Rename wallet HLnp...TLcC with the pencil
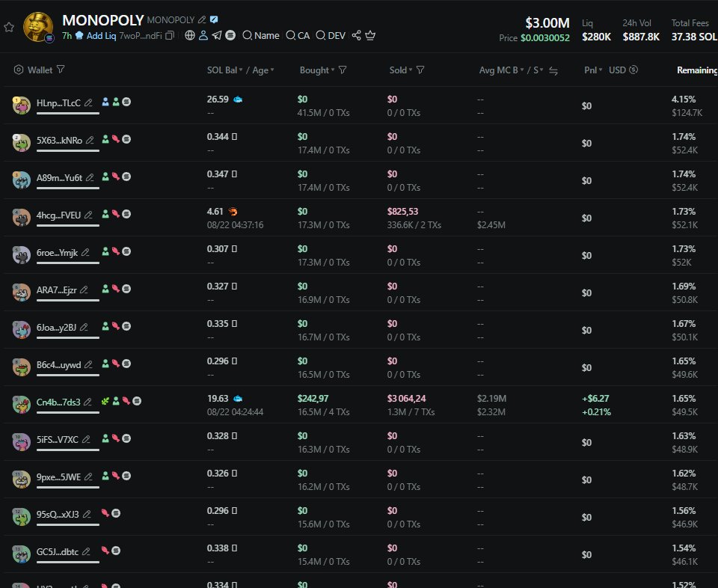Image resolution: width=718 pixels, height=588 pixels. click(x=88, y=102)
